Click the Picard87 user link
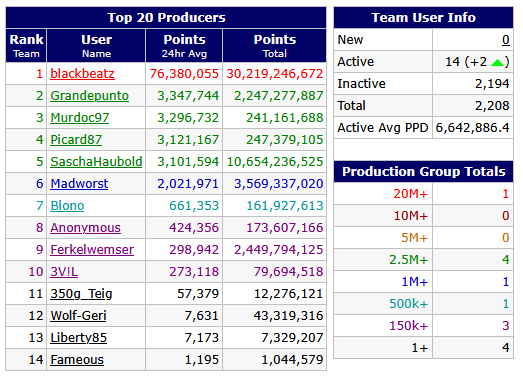Image resolution: width=523 pixels, height=379 pixels. (76, 140)
